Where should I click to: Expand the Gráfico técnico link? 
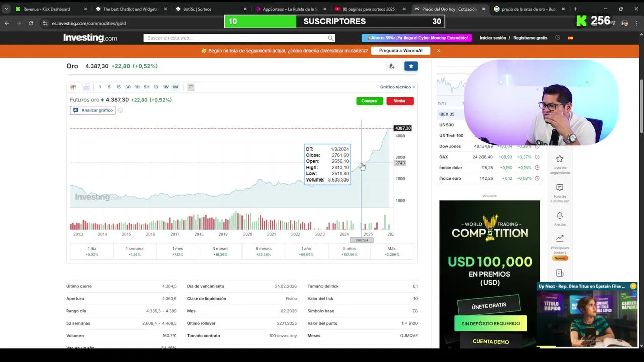tap(397, 87)
